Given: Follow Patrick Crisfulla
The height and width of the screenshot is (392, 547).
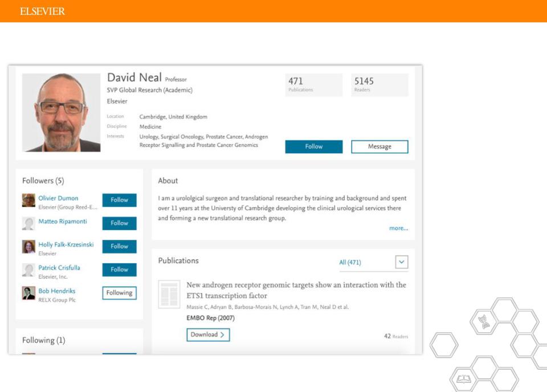Looking at the screenshot, I should (119, 269).
